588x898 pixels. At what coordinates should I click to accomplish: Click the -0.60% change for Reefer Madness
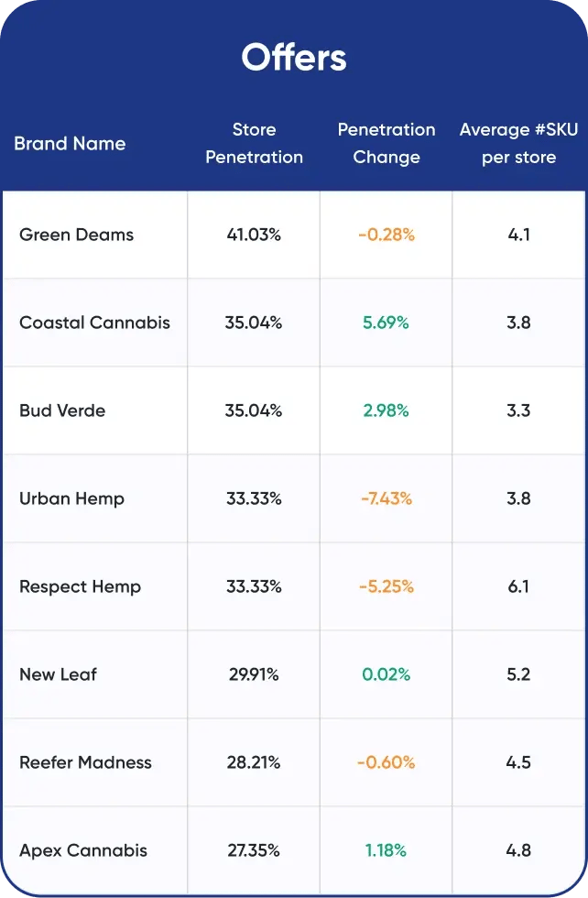pos(386,762)
